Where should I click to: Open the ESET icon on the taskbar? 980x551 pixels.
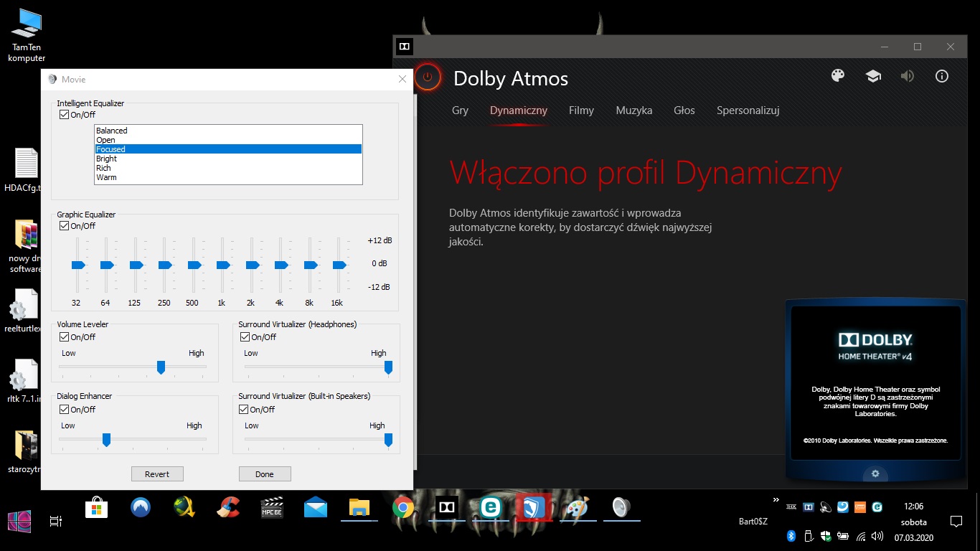(491, 507)
